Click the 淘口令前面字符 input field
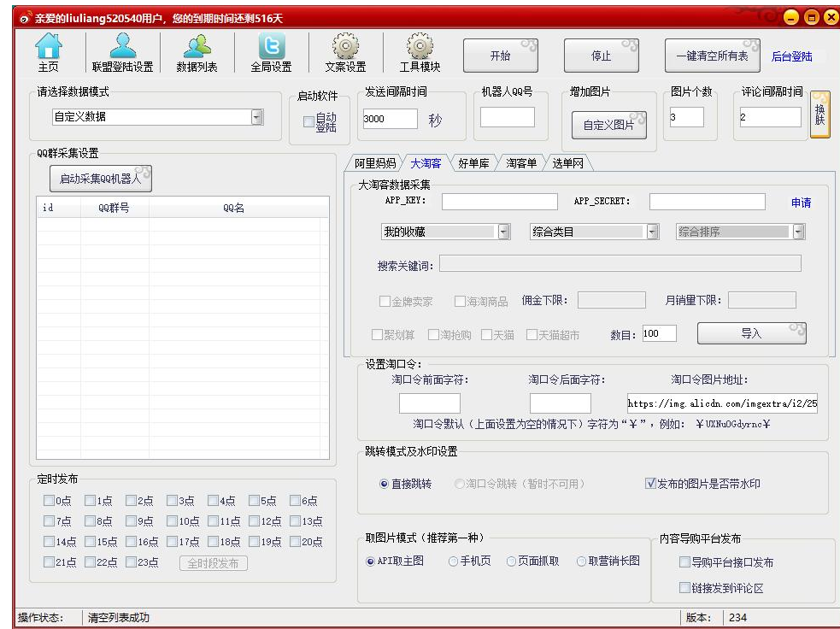Image resolution: width=840 pixels, height=629 pixels. pyautogui.click(x=430, y=403)
